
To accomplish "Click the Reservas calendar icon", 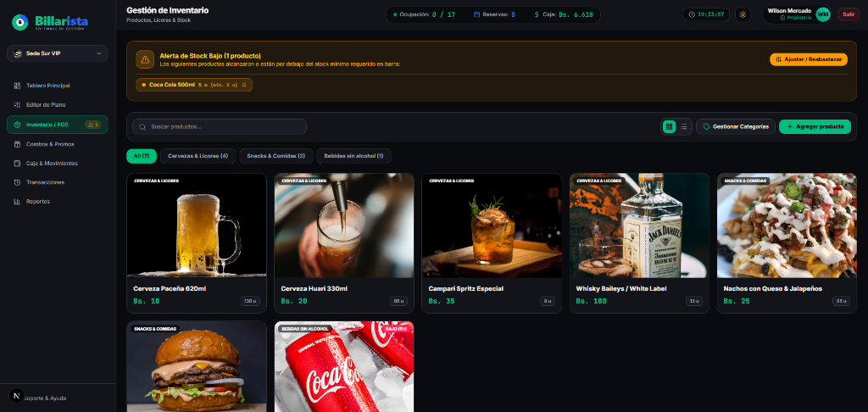I will coord(476,14).
